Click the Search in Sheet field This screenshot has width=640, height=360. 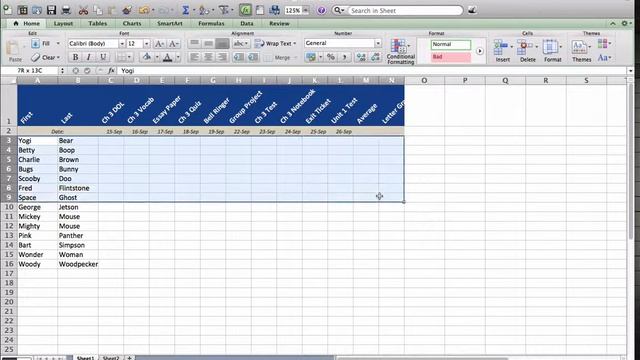405,11
